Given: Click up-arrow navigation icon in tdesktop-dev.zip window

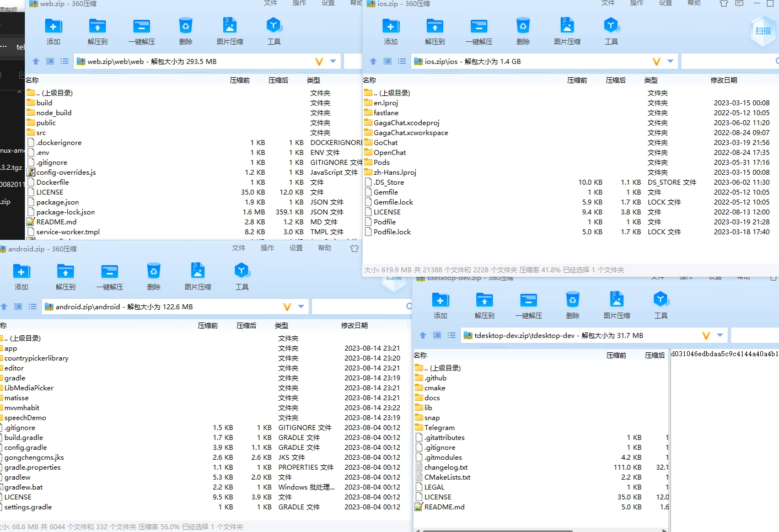Looking at the screenshot, I should (423, 335).
